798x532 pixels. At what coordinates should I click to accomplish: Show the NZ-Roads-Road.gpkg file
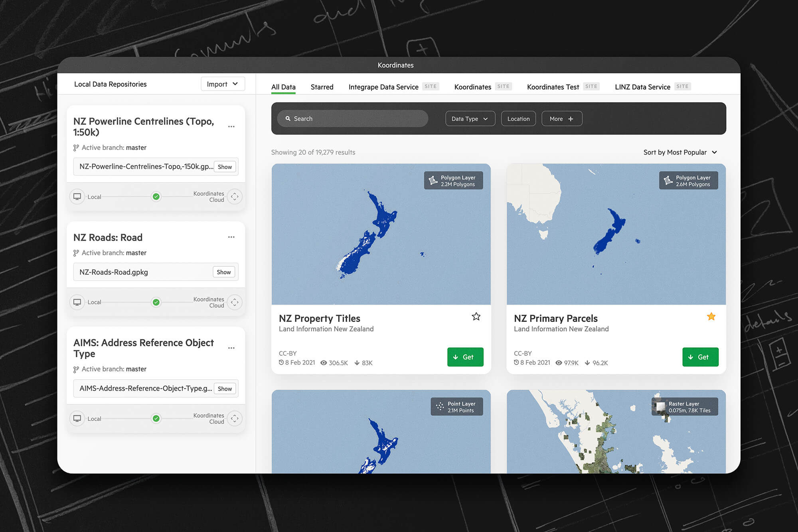[x=224, y=272]
